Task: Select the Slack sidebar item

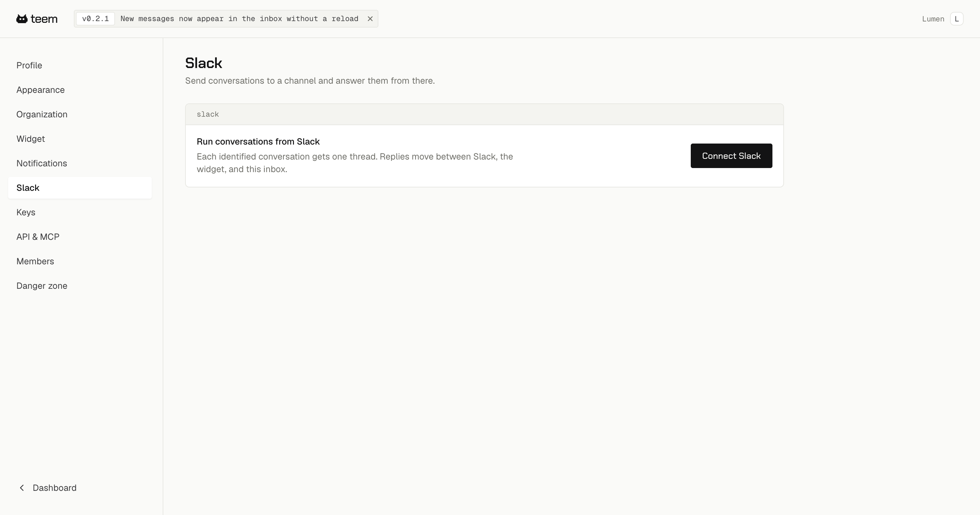Action: coord(80,188)
